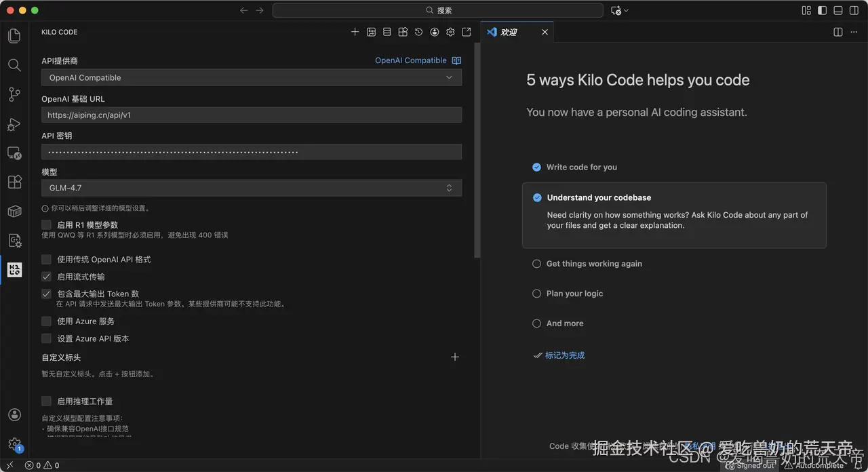Open the Explorer view in activity bar

14,35
